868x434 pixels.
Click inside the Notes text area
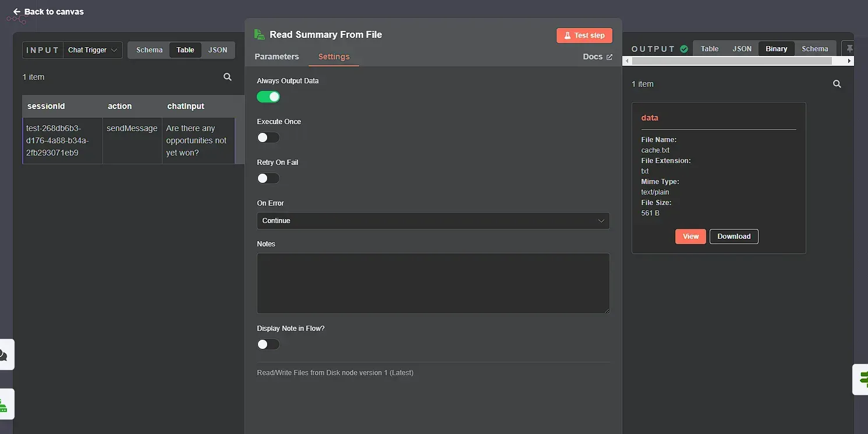(x=433, y=283)
